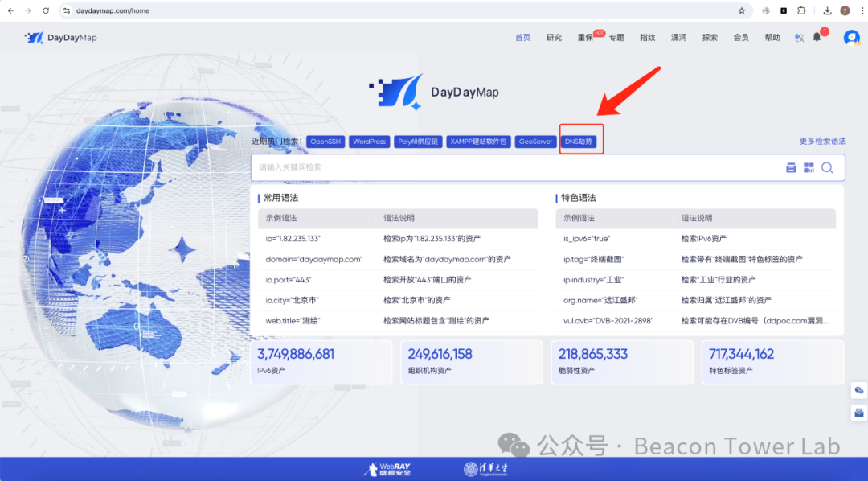Open the 重保 menu item

click(x=585, y=37)
